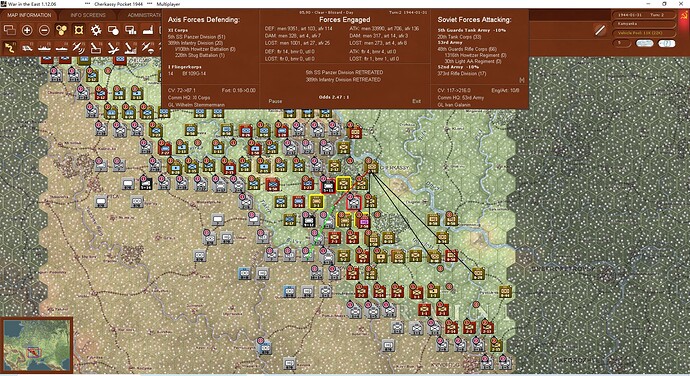Expand combat detail [+] in battle report
This screenshot has height=376, width=690.
click(x=521, y=80)
